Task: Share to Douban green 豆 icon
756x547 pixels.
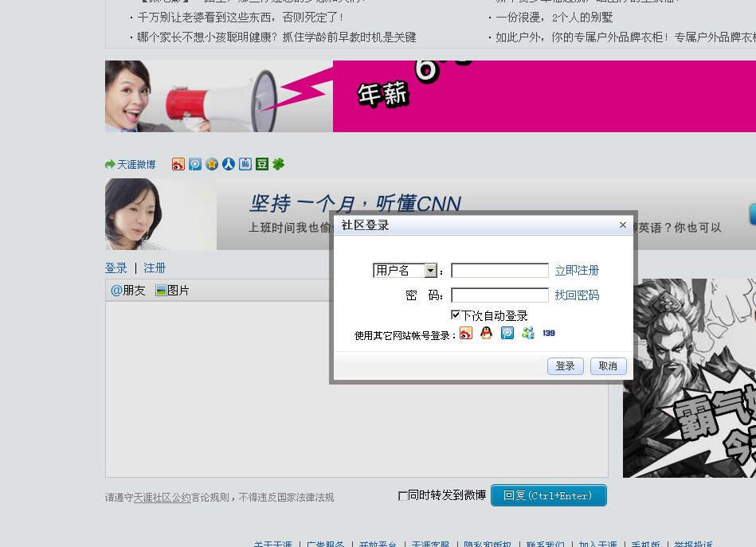Action: point(262,164)
